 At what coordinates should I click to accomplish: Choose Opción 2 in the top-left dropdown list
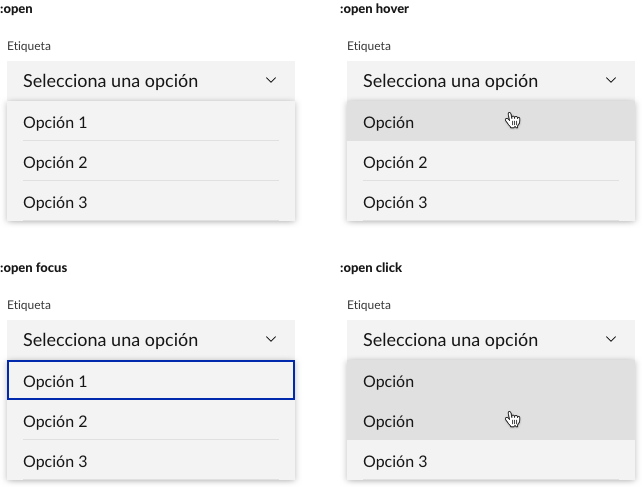[55, 162]
